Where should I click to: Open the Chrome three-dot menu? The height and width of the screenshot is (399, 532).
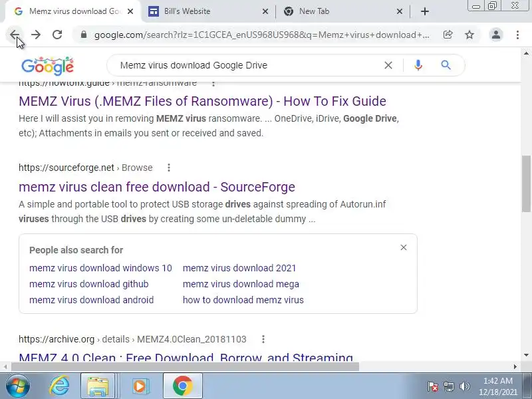(x=517, y=35)
